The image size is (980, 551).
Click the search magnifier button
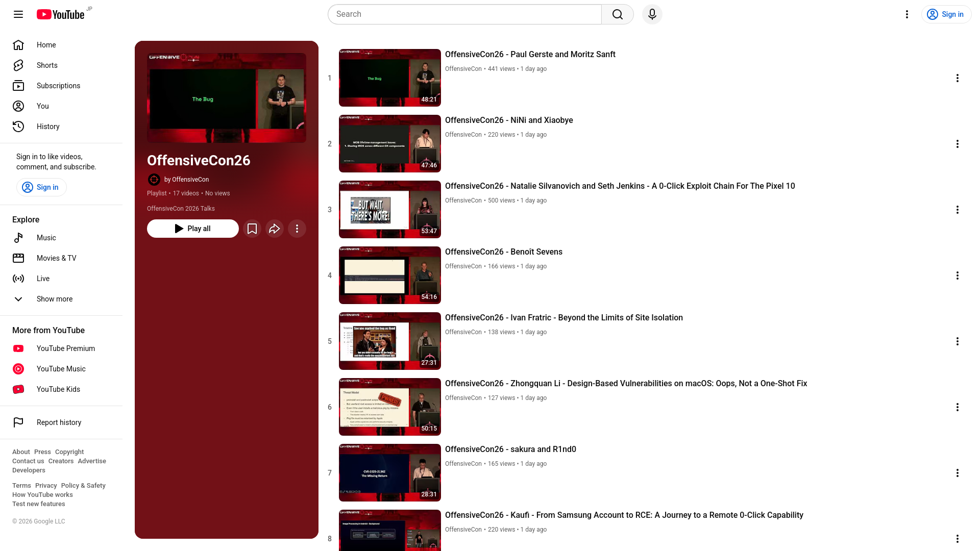click(x=618, y=14)
